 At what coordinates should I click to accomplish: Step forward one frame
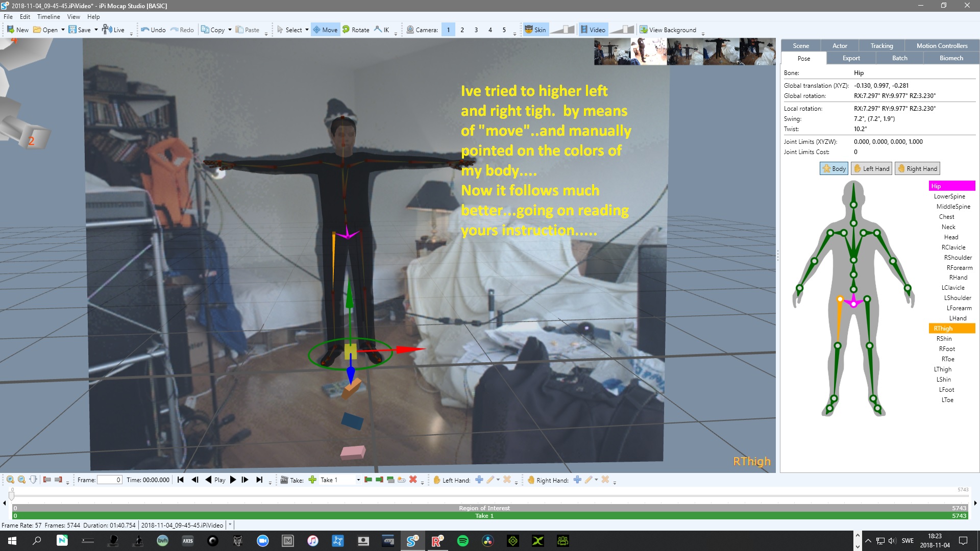245,480
